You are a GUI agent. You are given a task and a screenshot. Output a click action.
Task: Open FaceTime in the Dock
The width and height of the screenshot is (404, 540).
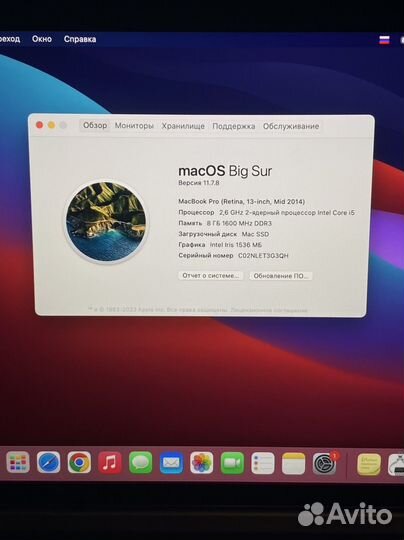coord(232,463)
